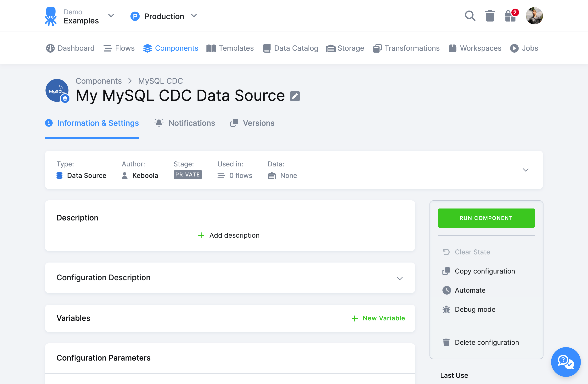Click the trash/recycle bin icon
The height and width of the screenshot is (384, 588).
coord(491,16)
